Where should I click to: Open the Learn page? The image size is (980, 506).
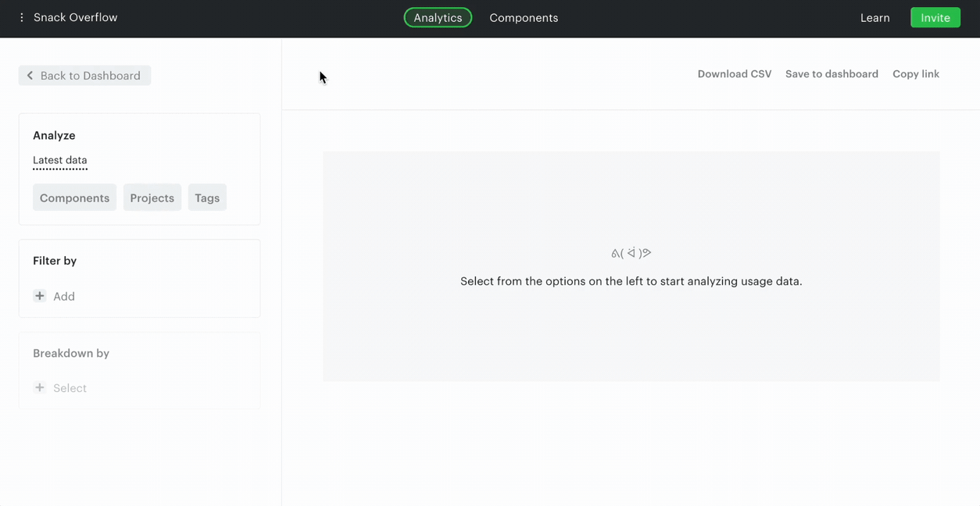point(874,17)
